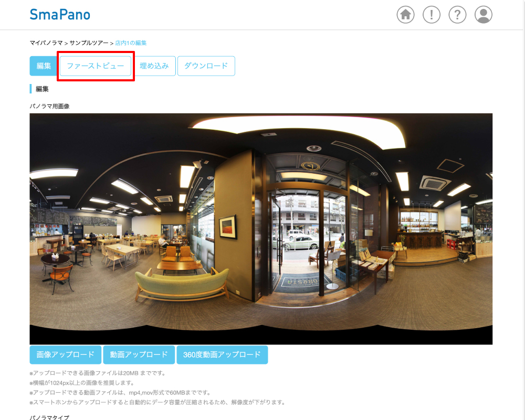The width and height of the screenshot is (525, 420).
Task: Navigate to マイパノラマ in the breadcrumb
Action: pyautogui.click(x=46, y=43)
